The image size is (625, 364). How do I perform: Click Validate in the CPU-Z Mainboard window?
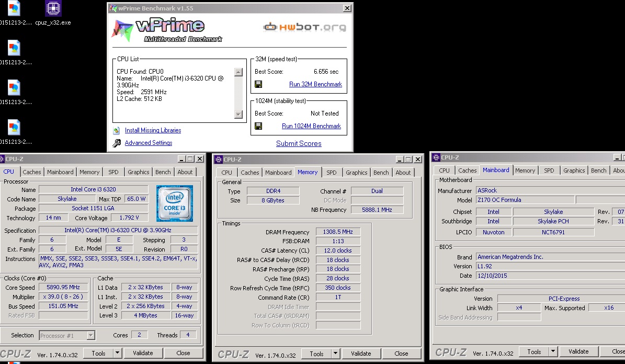tap(578, 351)
